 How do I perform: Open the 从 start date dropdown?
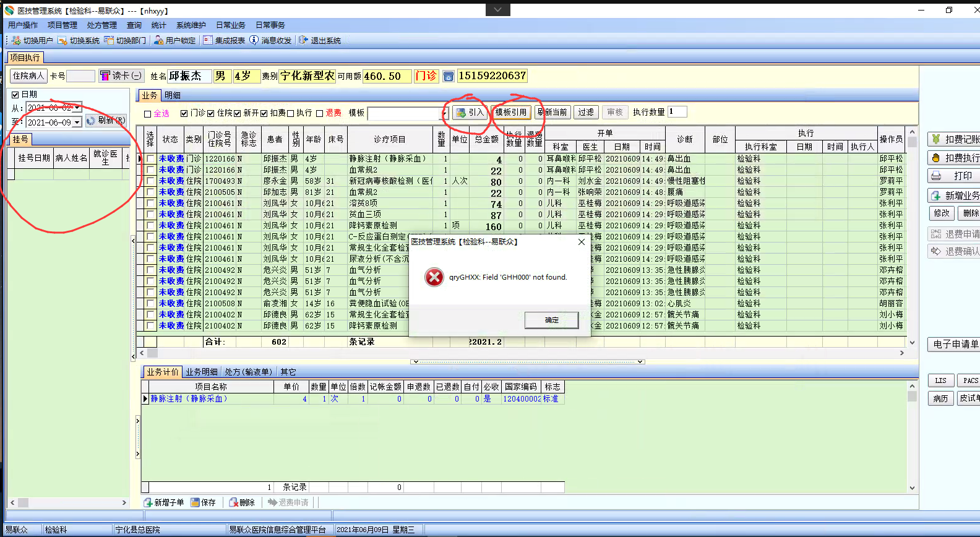pyautogui.click(x=77, y=108)
